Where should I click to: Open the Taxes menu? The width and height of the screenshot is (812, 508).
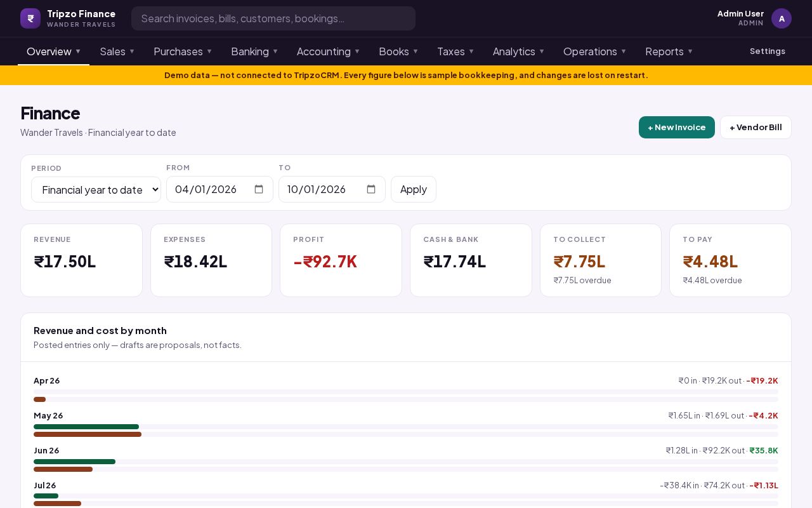455,51
